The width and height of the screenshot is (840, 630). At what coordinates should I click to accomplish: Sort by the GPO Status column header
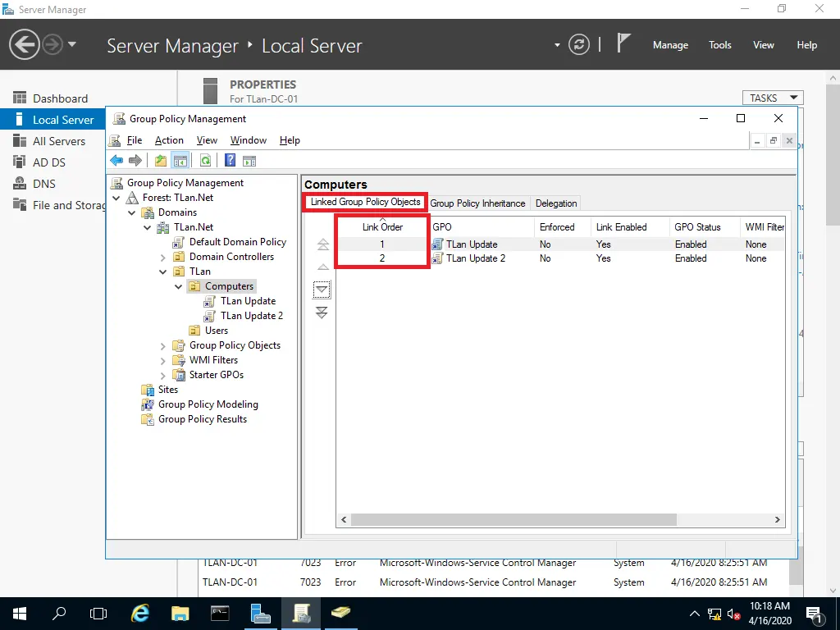point(705,227)
